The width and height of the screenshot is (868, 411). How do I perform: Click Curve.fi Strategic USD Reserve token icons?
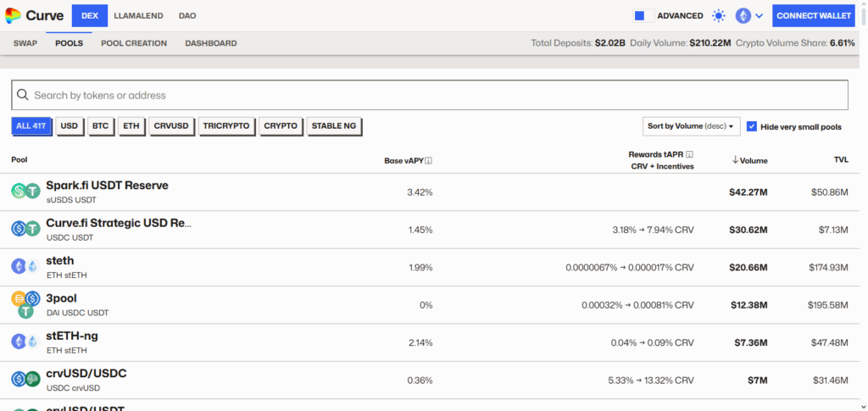pos(26,229)
